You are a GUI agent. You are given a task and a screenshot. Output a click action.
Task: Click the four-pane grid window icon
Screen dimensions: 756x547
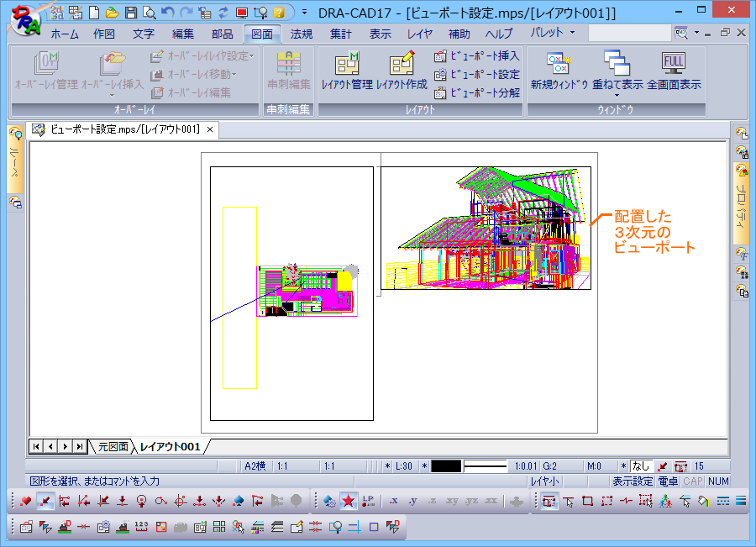(219, 527)
